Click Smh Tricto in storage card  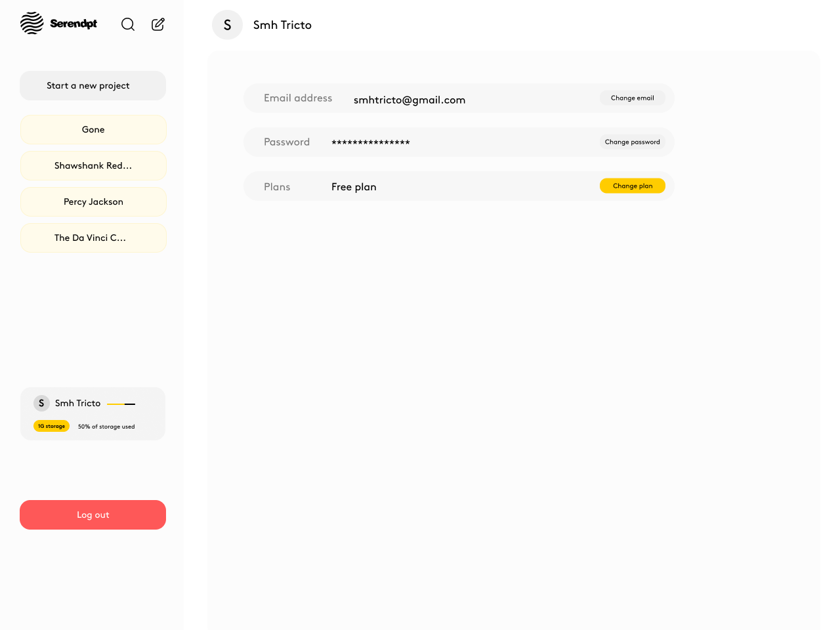tap(77, 403)
